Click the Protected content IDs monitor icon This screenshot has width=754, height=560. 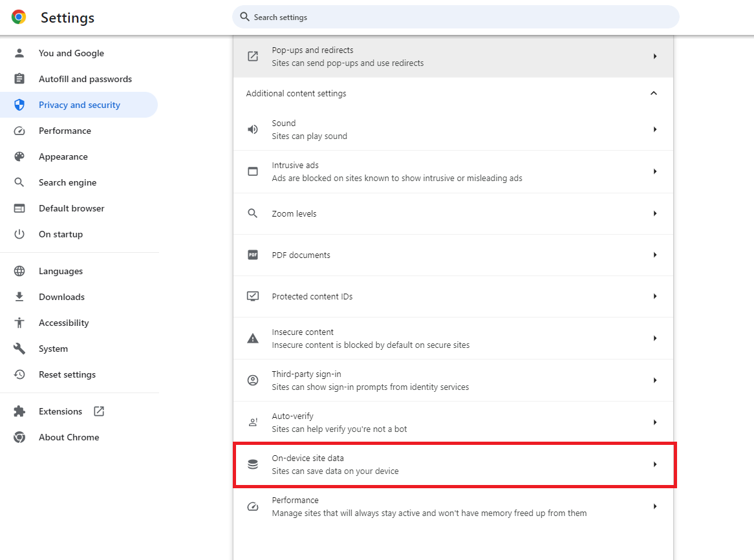click(x=253, y=296)
